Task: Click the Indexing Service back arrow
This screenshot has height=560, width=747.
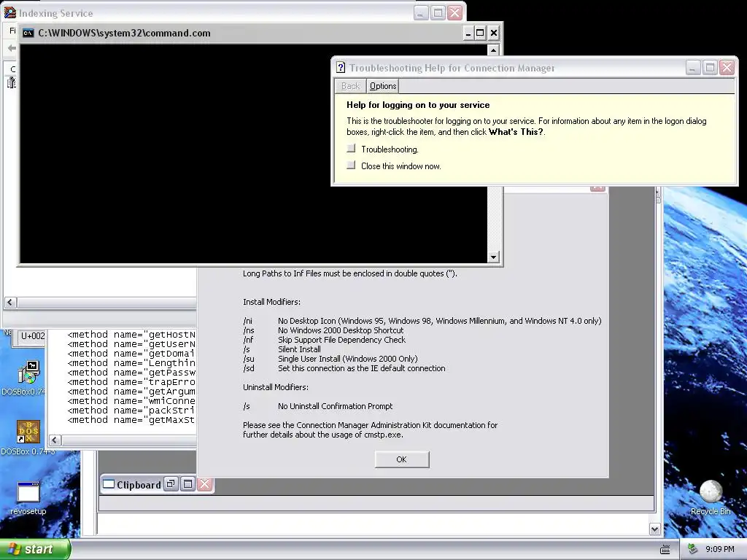Action: 12,47
